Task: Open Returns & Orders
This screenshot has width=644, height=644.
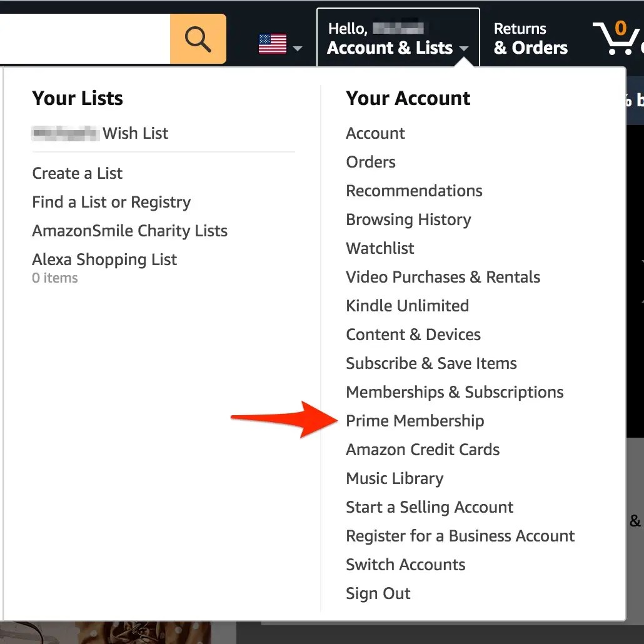Action: (x=530, y=38)
